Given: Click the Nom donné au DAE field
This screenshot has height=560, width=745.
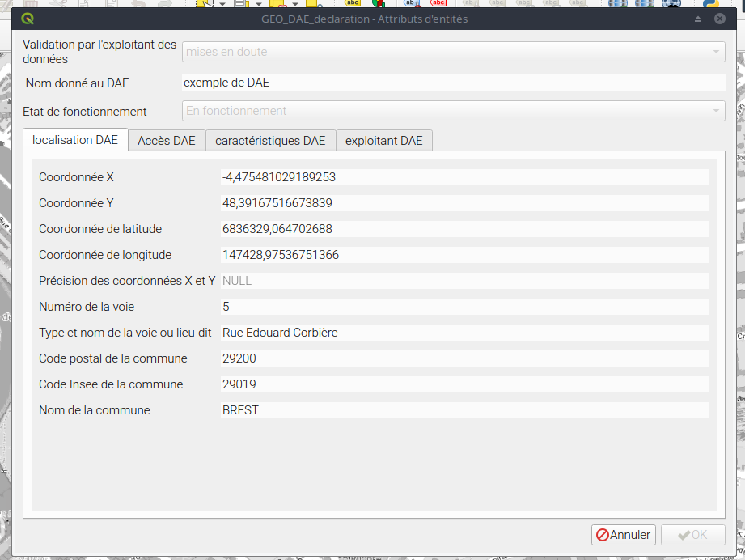Looking at the screenshot, I should [453, 83].
